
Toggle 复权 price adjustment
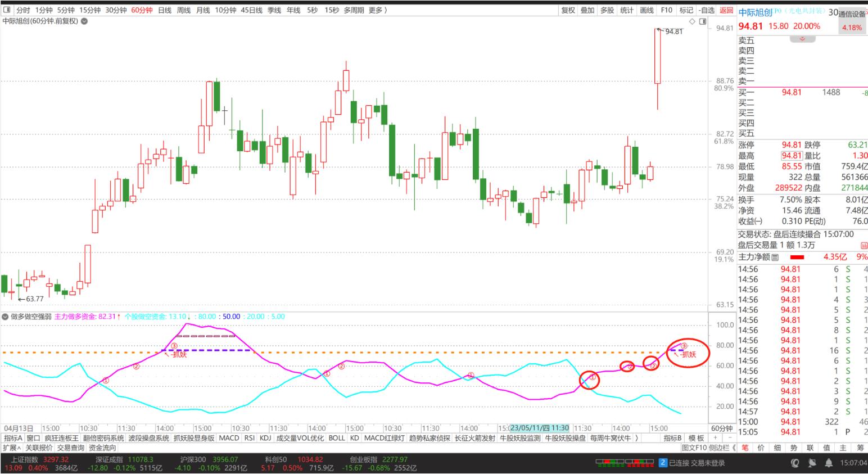[568, 10]
